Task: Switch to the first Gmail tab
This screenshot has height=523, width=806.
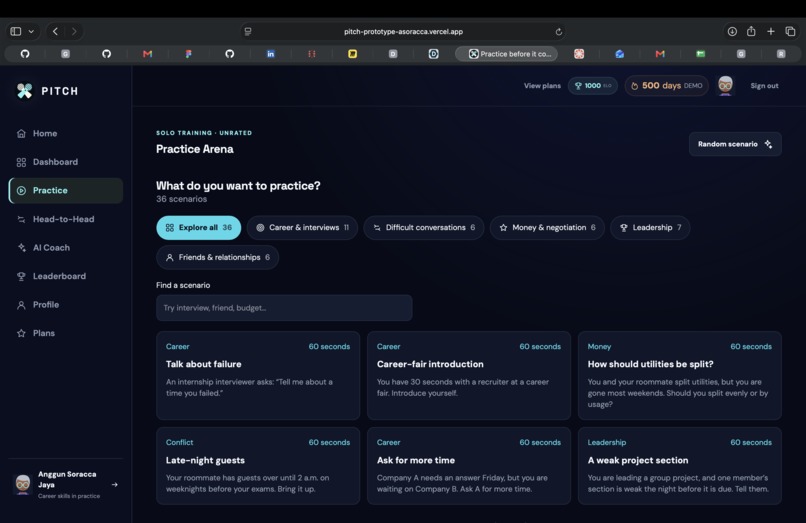Action: [x=148, y=53]
